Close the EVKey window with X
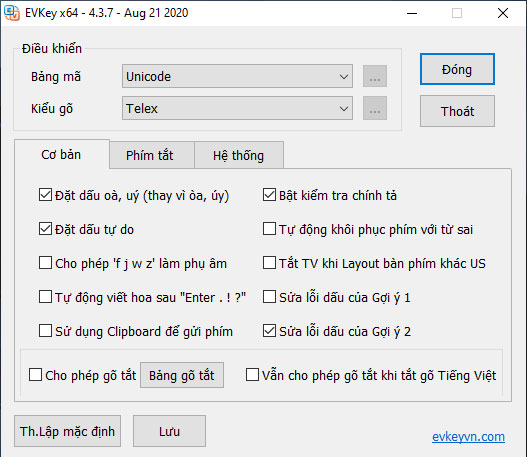The image size is (527, 457). tap(503, 13)
